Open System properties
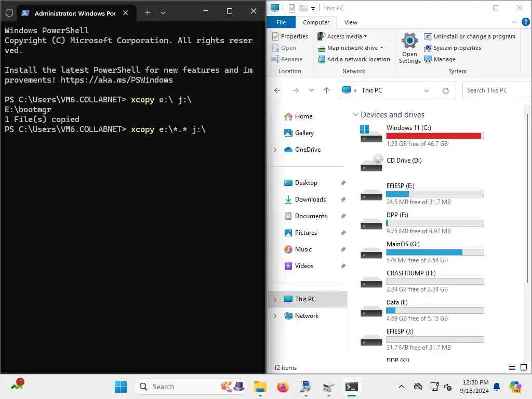The width and height of the screenshot is (532, 399). click(x=453, y=48)
